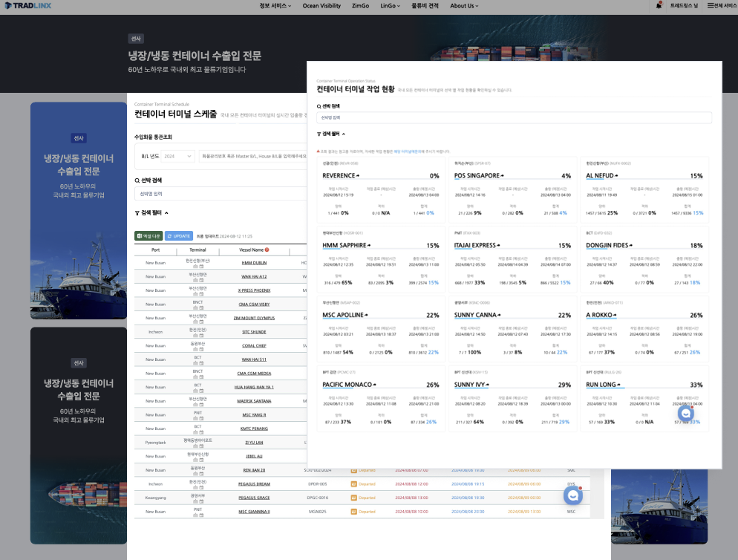738x560 pixels.
Task: Click the arrow icon next to SUNNY CANNA
Action: pos(499,315)
